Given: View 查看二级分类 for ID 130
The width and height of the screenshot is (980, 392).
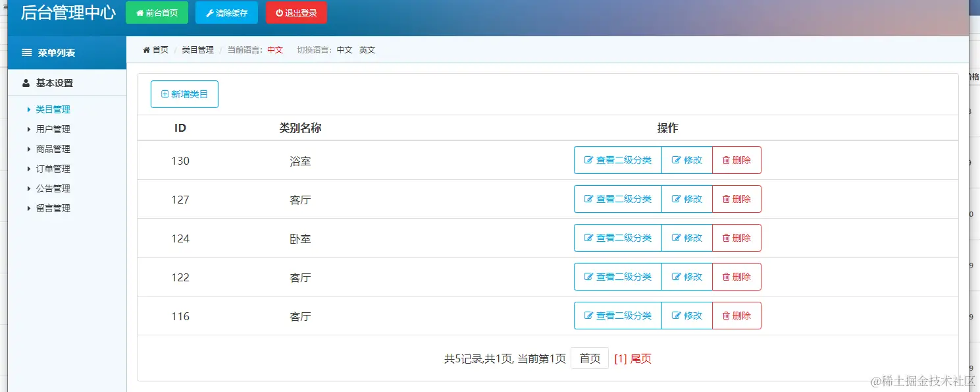Looking at the screenshot, I should [x=618, y=160].
